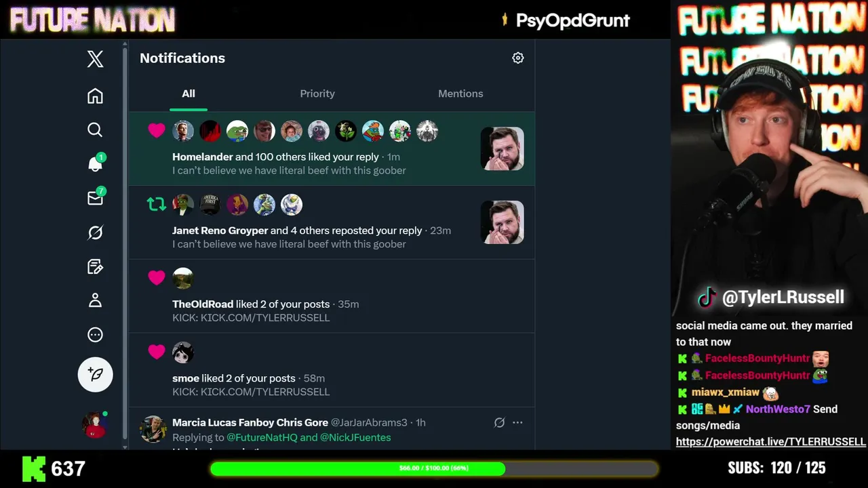The height and width of the screenshot is (488, 868).
Task: Go to the Home feed icon
Action: (95, 96)
